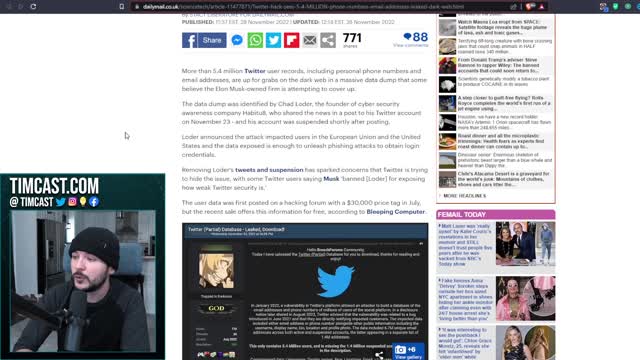This screenshot has height=360, width=640.
Task: Share article on Twitter icon
Action: [x=273, y=40]
